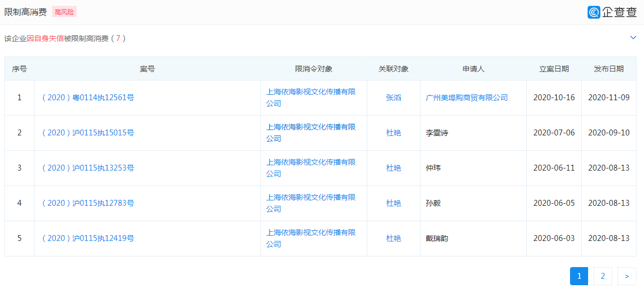Click the 立案日期 column header
The image size is (644, 290).
coord(554,69)
